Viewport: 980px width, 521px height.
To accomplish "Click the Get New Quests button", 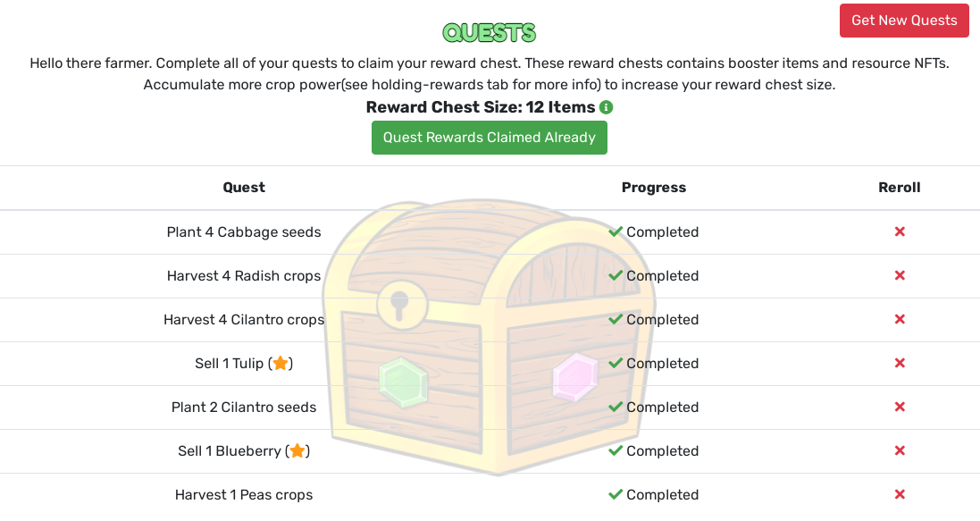I will point(904,21).
